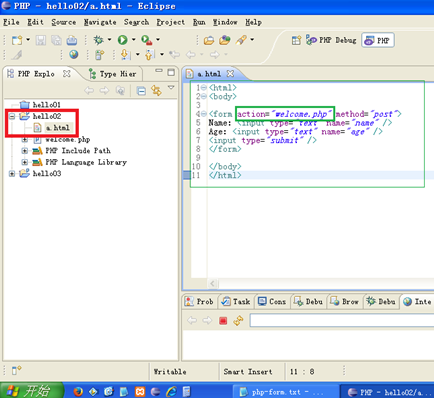Click the Print toolbar icon
This screenshot has width=434, height=398.
coord(72,40)
